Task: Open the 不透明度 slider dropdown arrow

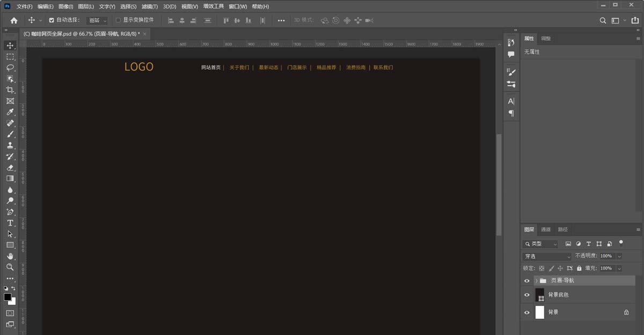Action: pos(619,256)
